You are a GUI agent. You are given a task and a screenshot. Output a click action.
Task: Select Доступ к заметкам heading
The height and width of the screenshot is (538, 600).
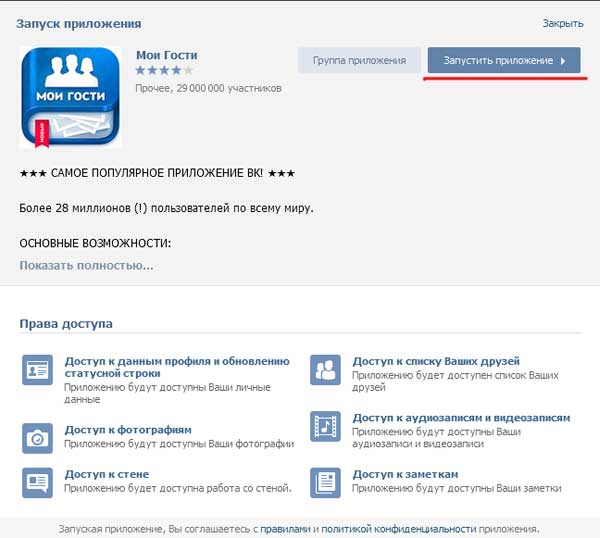coord(405,474)
